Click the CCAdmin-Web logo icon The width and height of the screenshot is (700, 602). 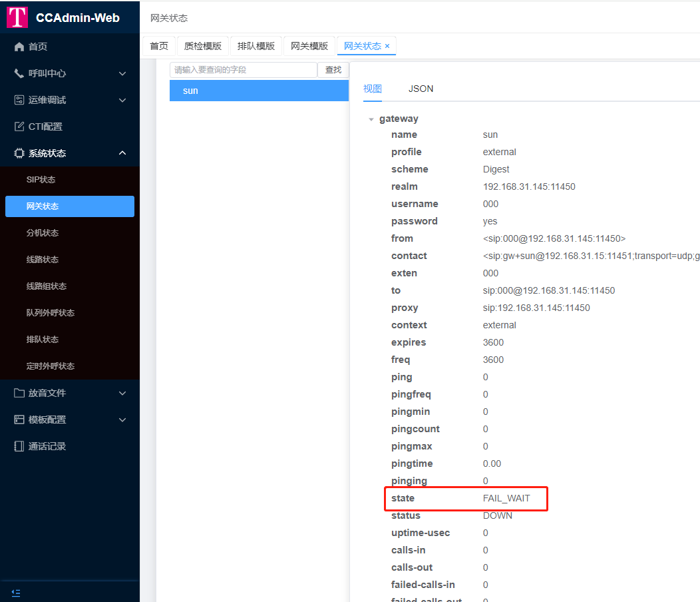click(x=17, y=17)
